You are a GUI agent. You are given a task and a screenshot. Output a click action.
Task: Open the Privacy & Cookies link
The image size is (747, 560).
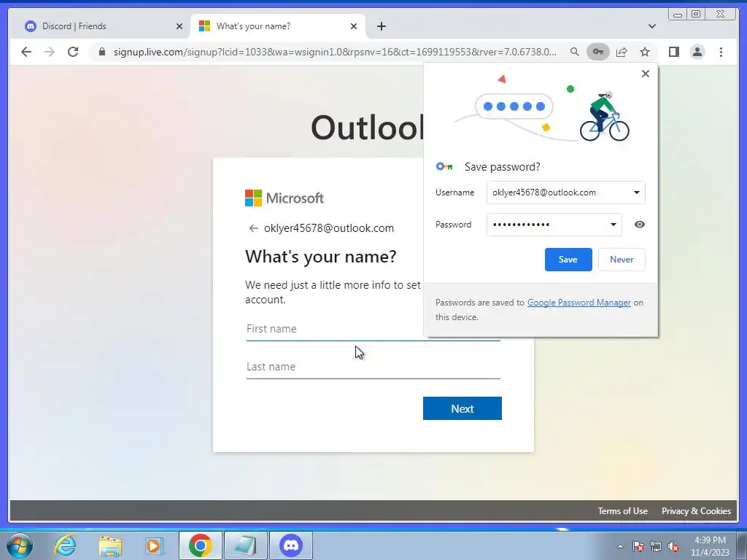pos(696,511)
